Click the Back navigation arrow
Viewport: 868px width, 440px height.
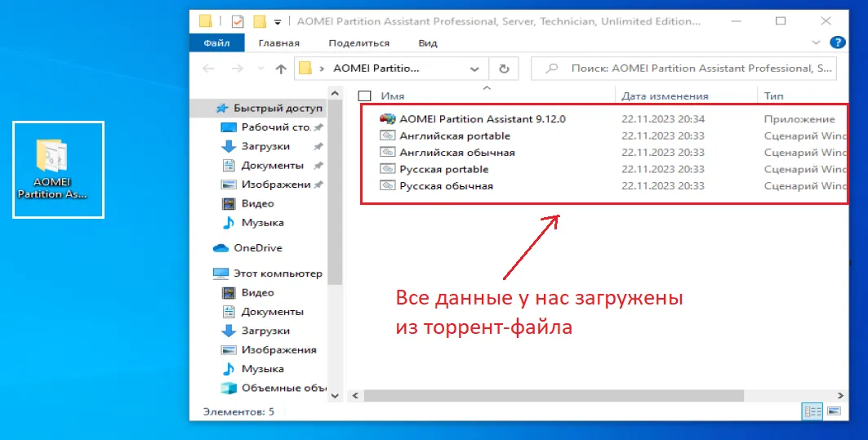click(209, 69)
